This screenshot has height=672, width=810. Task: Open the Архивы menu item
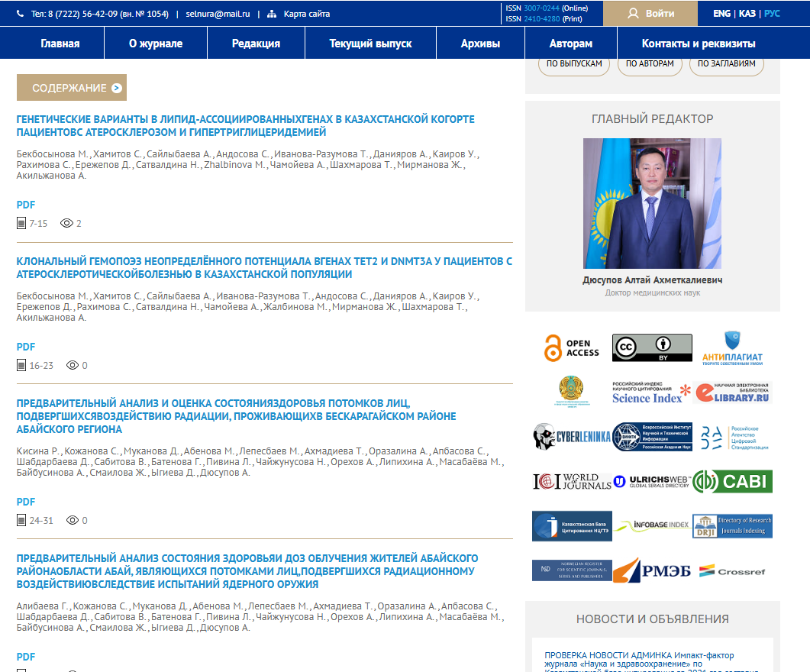480,44
